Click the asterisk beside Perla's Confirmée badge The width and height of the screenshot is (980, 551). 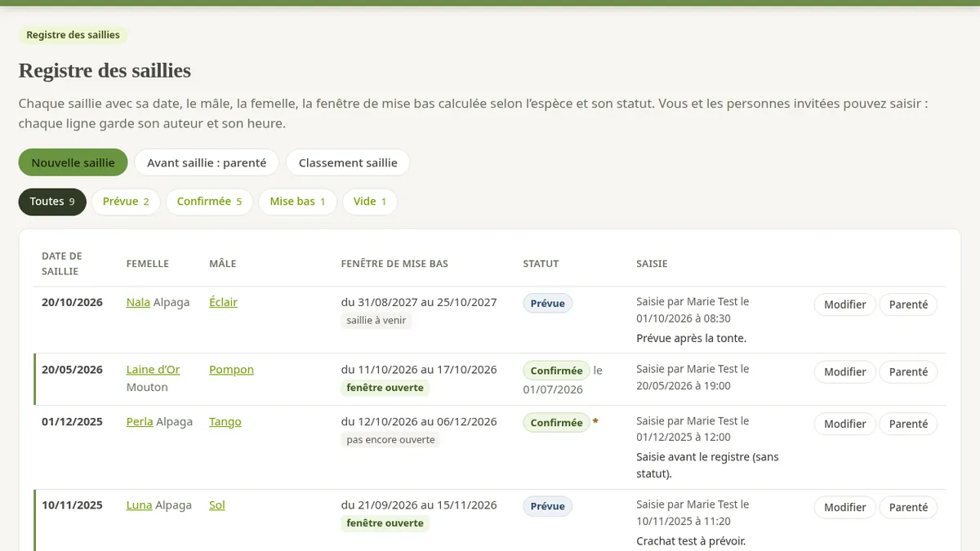595,422
